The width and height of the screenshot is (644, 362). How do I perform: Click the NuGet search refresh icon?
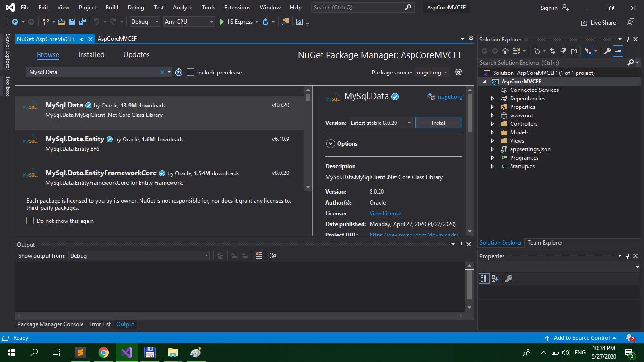tap(179, 72)
